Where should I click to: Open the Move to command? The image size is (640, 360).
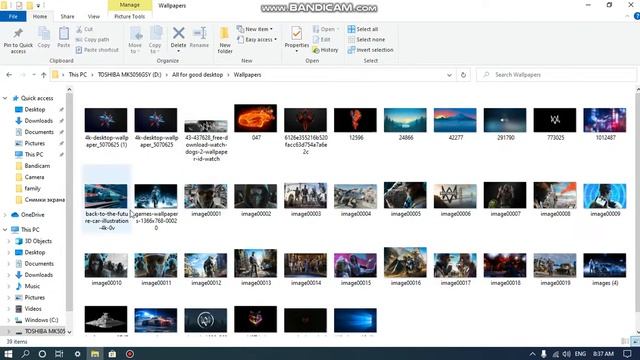(135, 40)
